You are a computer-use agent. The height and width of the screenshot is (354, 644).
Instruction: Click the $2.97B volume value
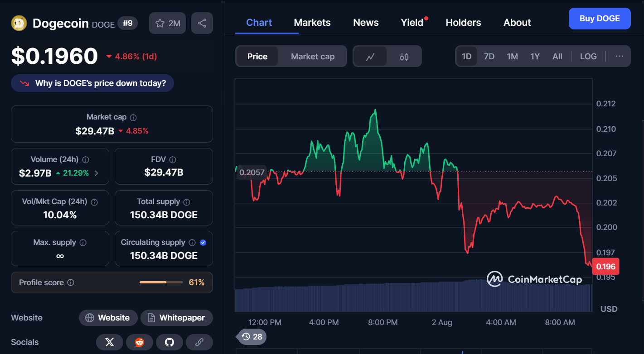pyautogui.click(x=35, y=173)
